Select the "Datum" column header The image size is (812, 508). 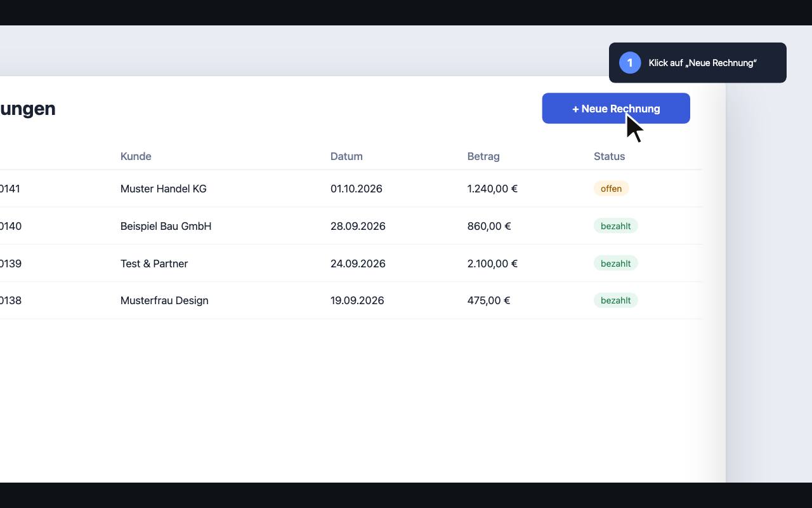point(346,156)
